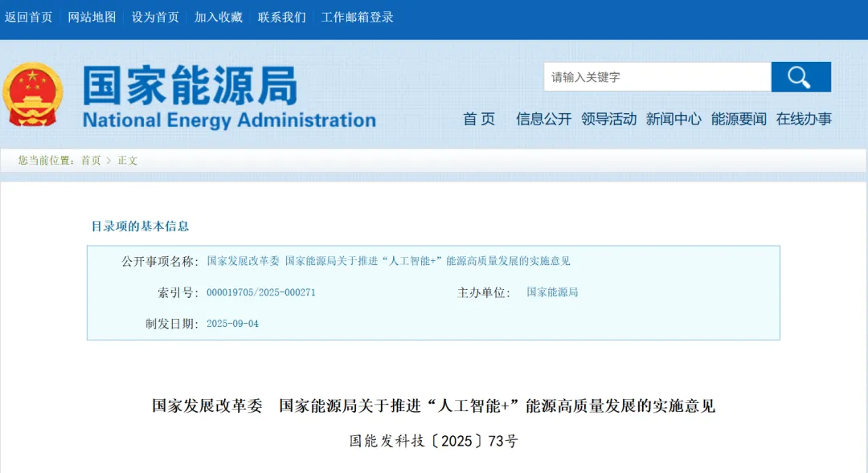
Task: Click the 索引号 label
Action: click(x=178, y=292)
